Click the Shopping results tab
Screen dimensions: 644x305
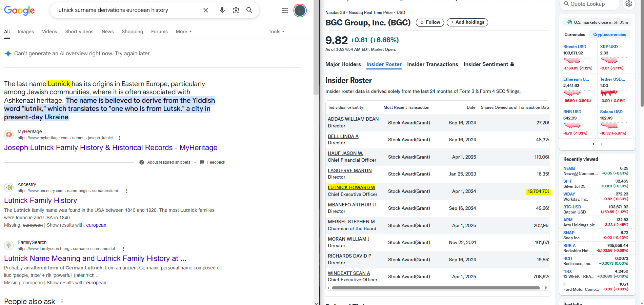click(132, 32)
